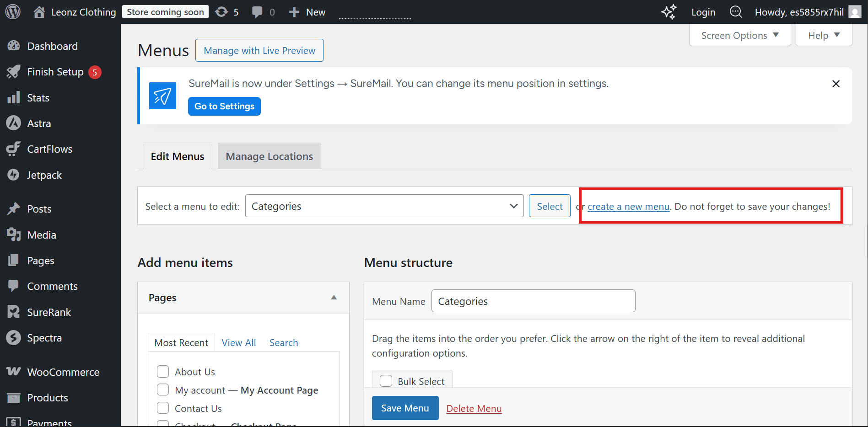Check the My account page checkbox

pos(163,390)
